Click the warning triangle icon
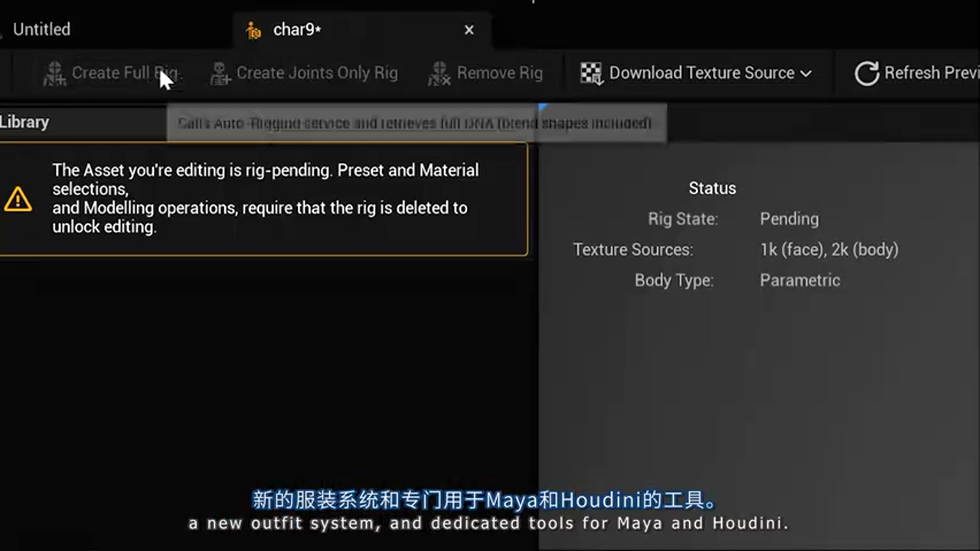Screen dimensions: 980x551 [17, 199]
